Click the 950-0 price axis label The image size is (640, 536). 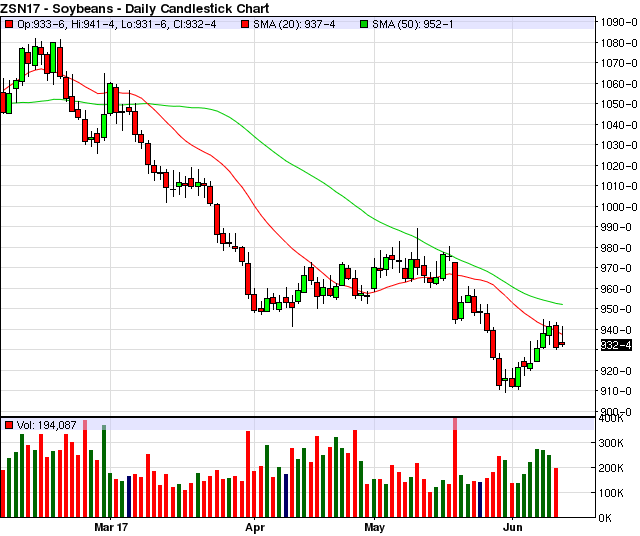coord(616,309)
